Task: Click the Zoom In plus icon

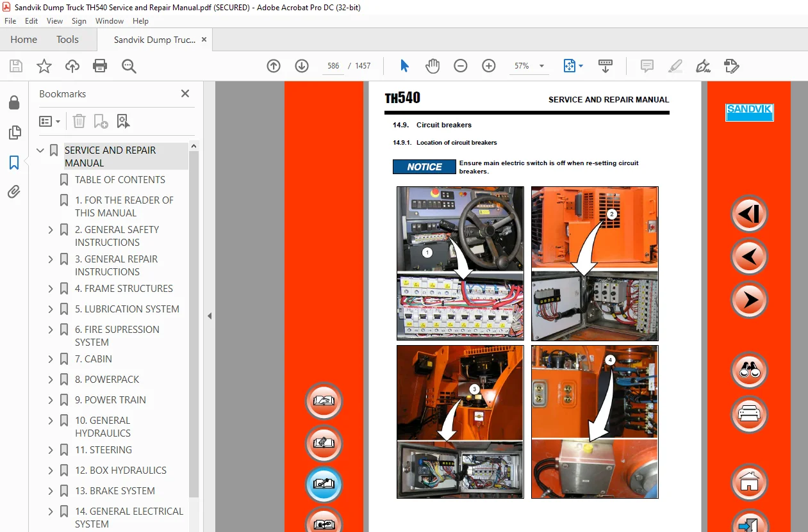Action: tap(489, 66)
